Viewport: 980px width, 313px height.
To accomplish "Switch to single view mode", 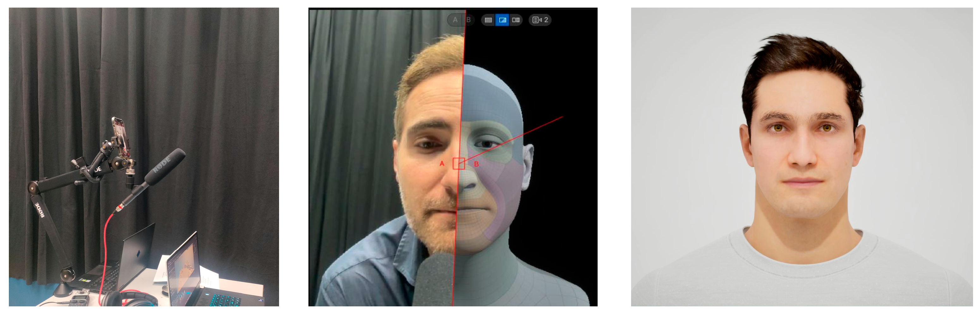I will (488, 20).
